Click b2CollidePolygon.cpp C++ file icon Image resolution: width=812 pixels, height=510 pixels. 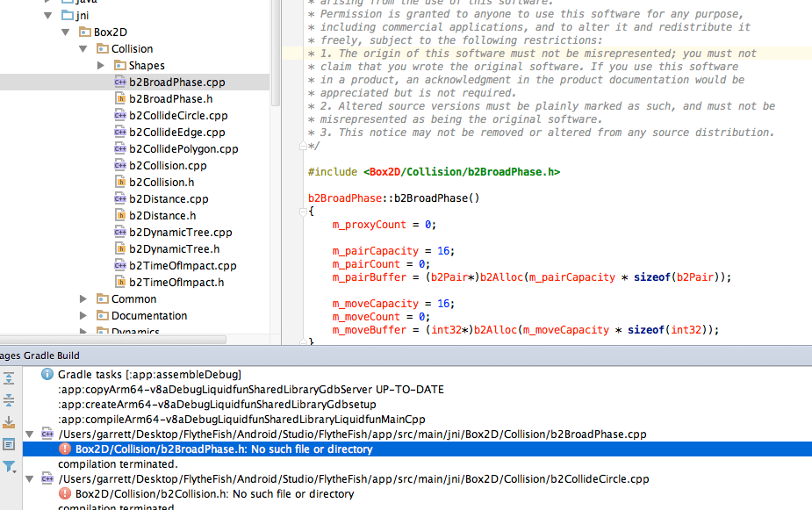[120, 148]
